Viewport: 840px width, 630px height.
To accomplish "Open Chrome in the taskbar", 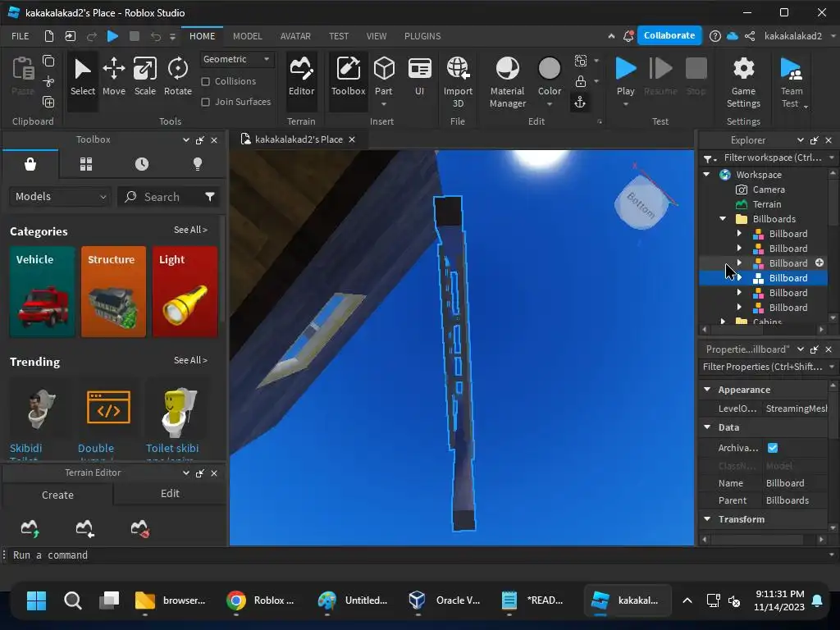I will click(x=261, y=600).
